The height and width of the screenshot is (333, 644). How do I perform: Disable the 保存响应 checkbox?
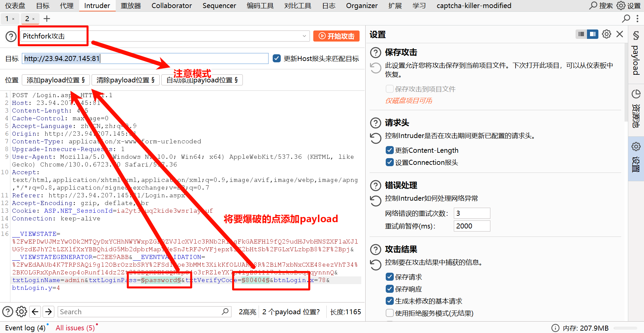pos(389,289)
